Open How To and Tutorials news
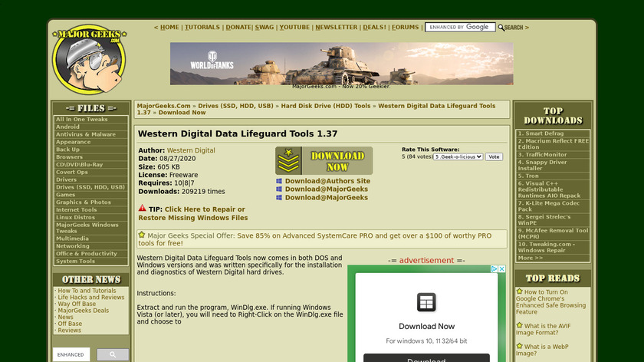Image resolution: width=644 pixels, height=362 pixels. (87, 291)
